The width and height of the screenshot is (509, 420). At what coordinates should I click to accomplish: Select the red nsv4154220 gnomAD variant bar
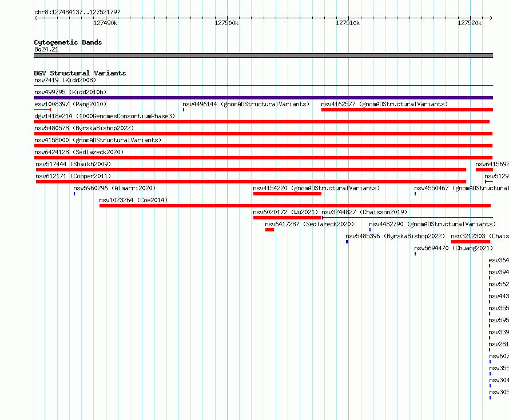pyautogui.click(x=287, y=194)
